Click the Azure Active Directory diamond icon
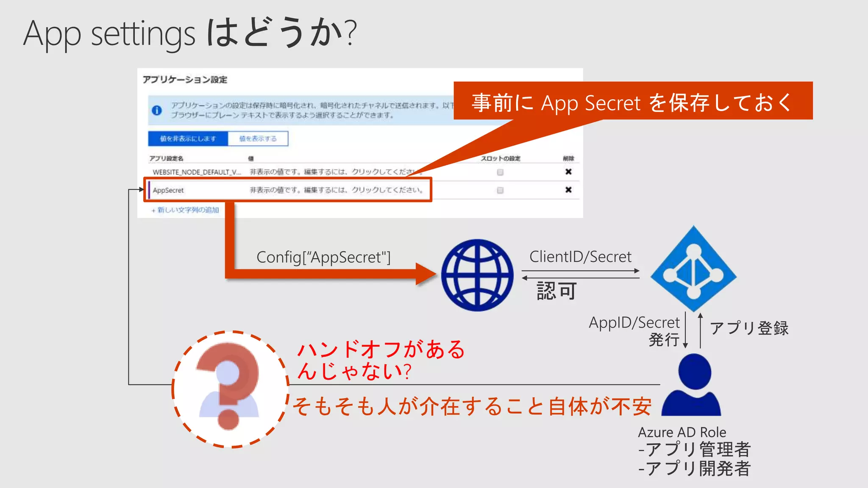Image resolution: width=868 pixels, height=488 pixels. click(x=693, y=269)
